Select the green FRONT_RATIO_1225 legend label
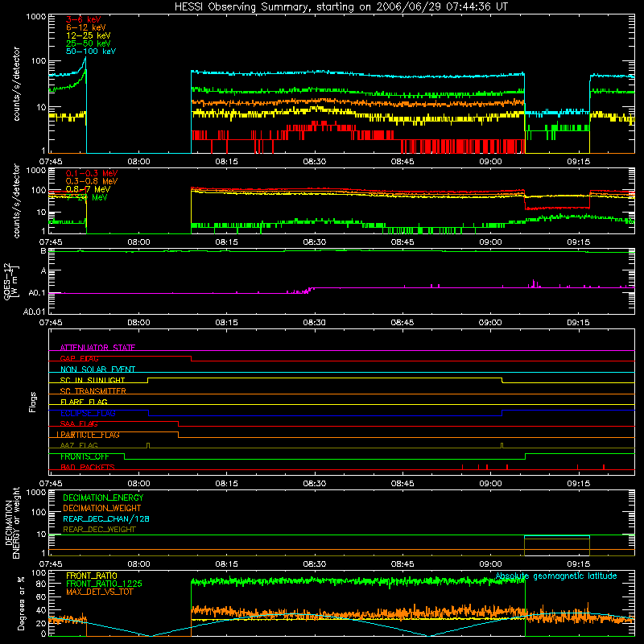The width and height of the screenshot is (644, 644). tap(104, 584)
